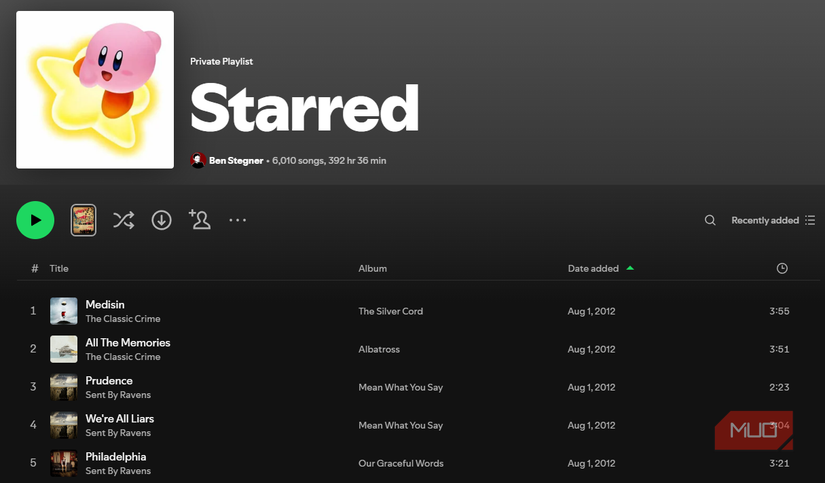
Task: Sort by Date added column header
Action: (593, 268)
